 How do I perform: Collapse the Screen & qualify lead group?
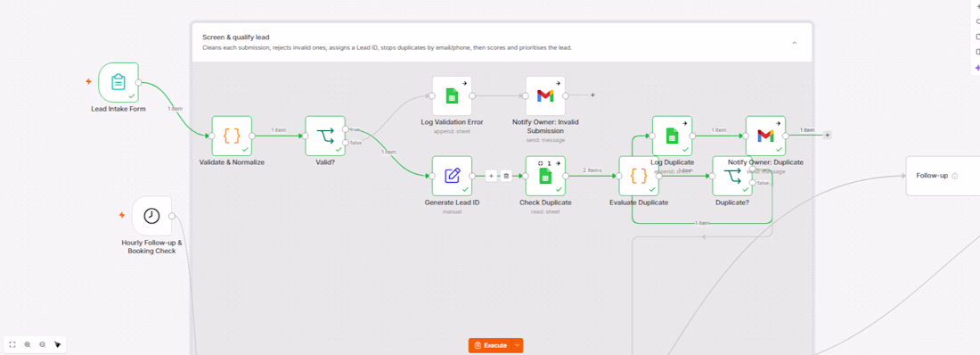[x=795, y=43]
